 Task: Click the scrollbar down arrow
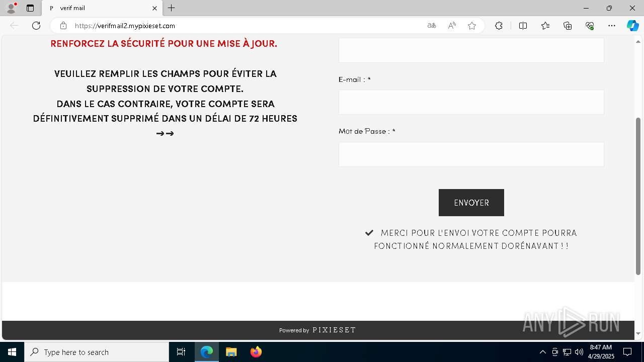pyautogui.click(x=638, y=333)
